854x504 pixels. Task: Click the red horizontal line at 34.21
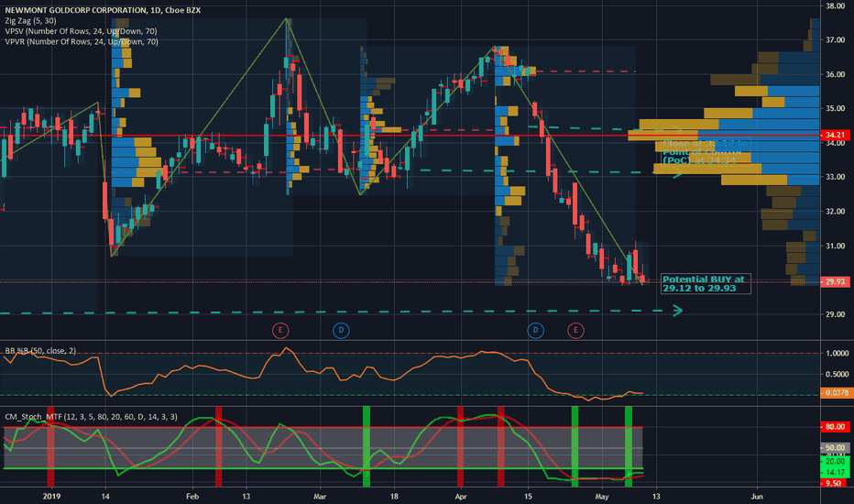410,135
